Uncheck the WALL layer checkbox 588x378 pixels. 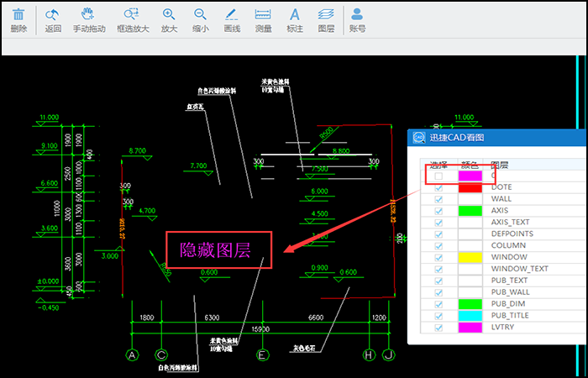(x=438, y=200)
